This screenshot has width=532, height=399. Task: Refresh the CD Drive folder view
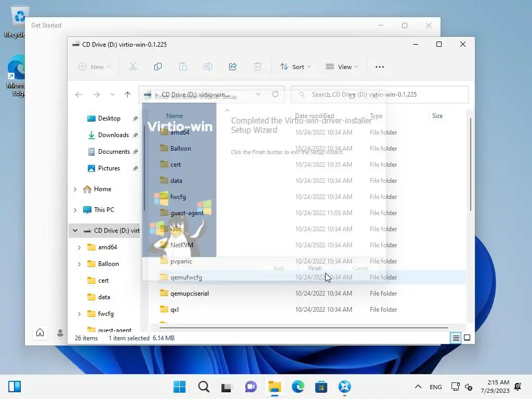point(275,95)
